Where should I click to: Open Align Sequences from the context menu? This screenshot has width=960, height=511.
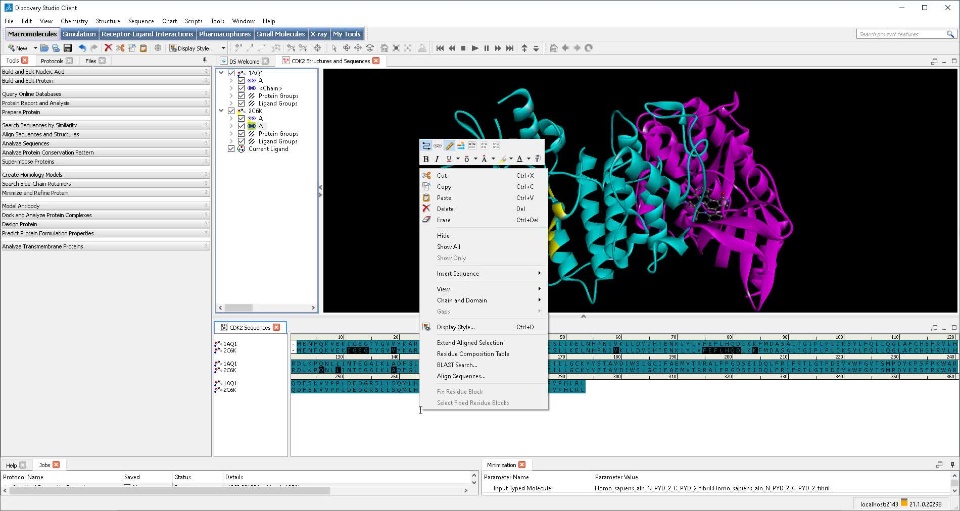(460, 376)
